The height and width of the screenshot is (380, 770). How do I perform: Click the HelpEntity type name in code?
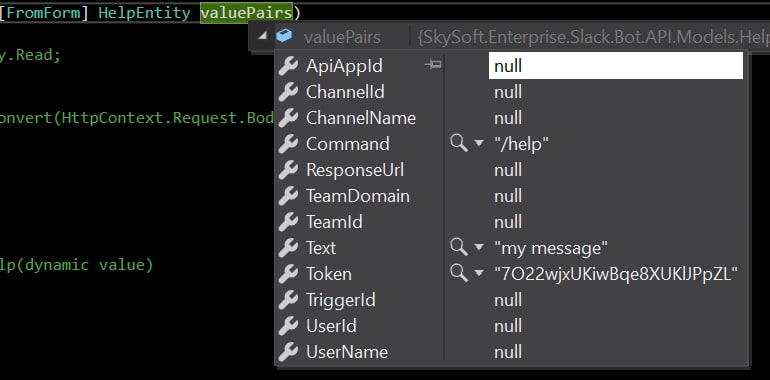coord(144,12)
